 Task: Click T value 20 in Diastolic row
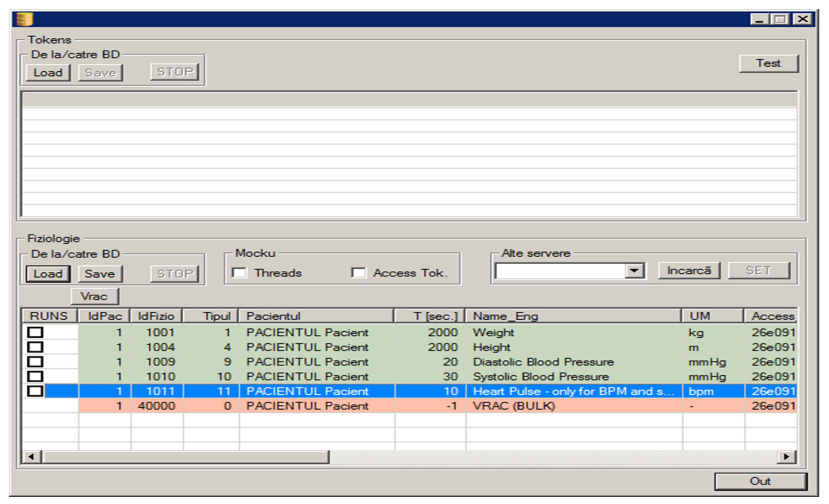pyautogui.click(x=430, y=362)
